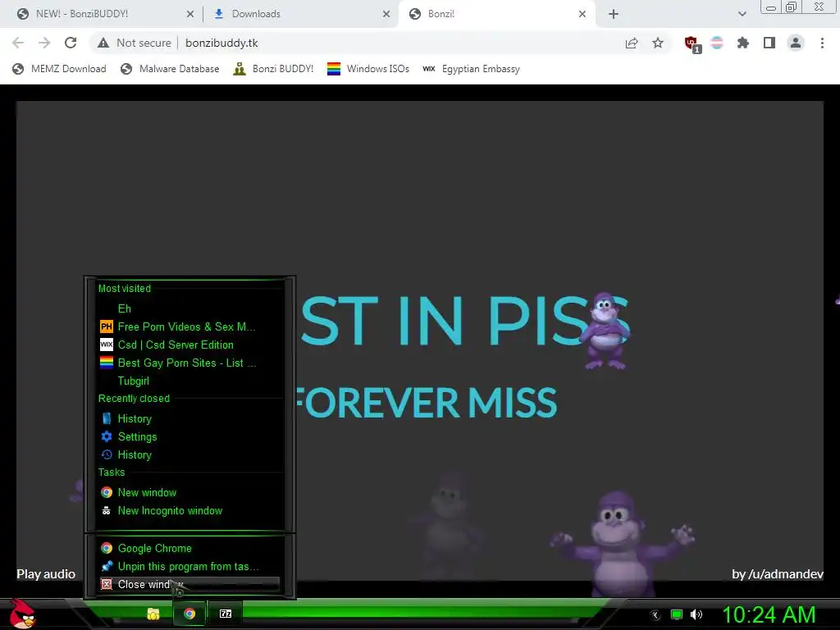Image resolution: width=840 pixels, height=630 pixels.
Task: Open the file explorer taskbar icon
Action: click(153, 614)
